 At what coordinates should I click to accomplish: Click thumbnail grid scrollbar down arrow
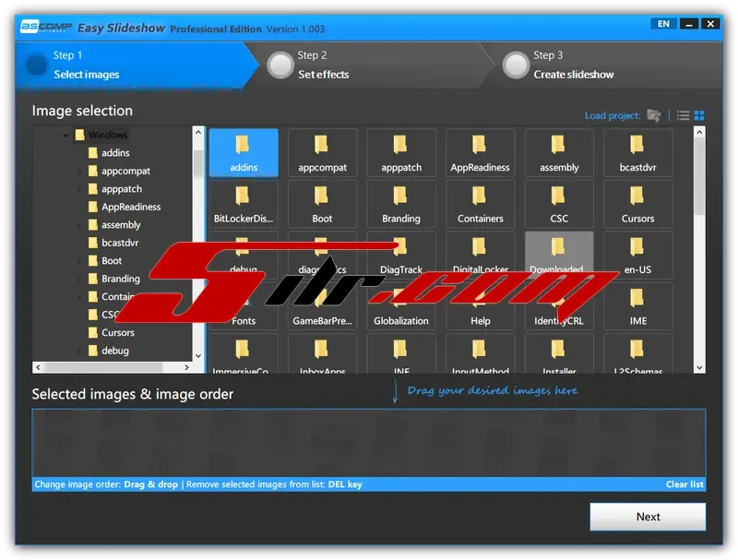coord(699,367)
